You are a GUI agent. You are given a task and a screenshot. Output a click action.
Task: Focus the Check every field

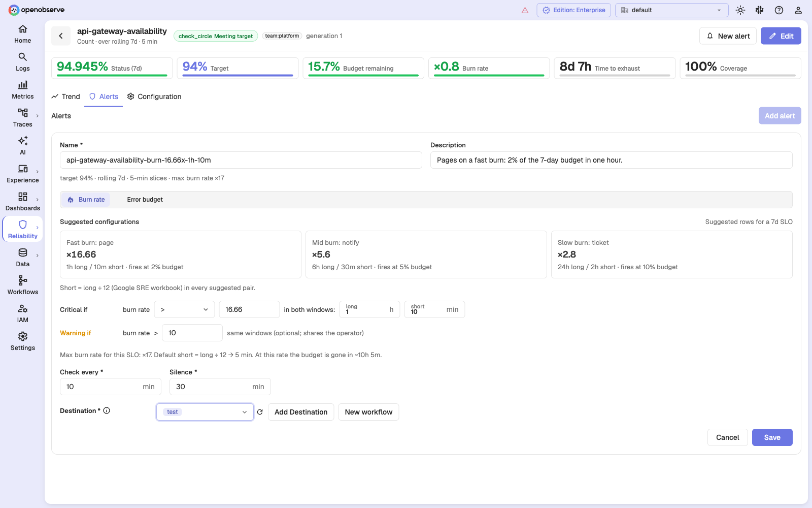111,387
